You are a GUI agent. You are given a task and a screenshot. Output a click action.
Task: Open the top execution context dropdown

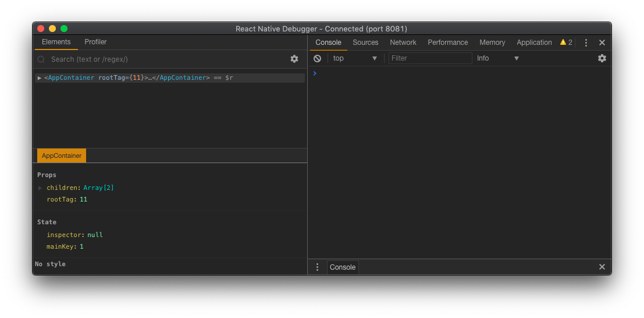pyautogui.click(x=355, y=58)
